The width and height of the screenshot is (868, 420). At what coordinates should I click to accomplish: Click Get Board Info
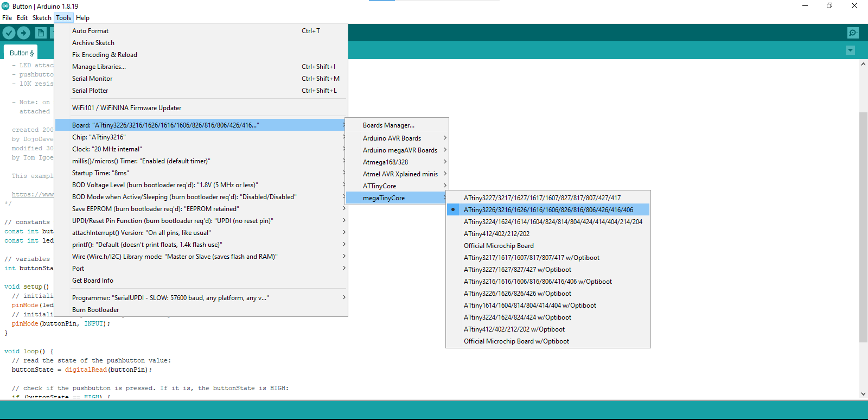pyautogui.click(x=201, y=281)
